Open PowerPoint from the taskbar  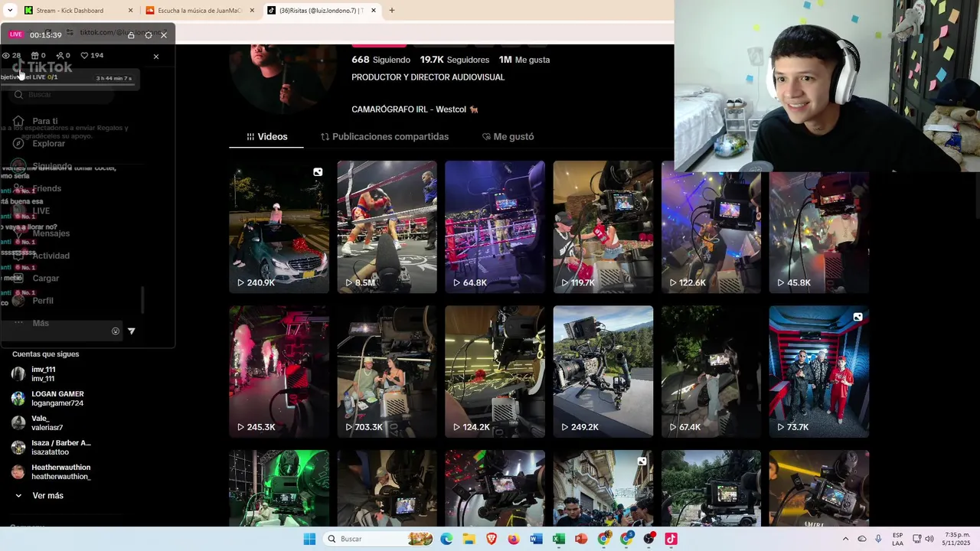tap(581, 539)
